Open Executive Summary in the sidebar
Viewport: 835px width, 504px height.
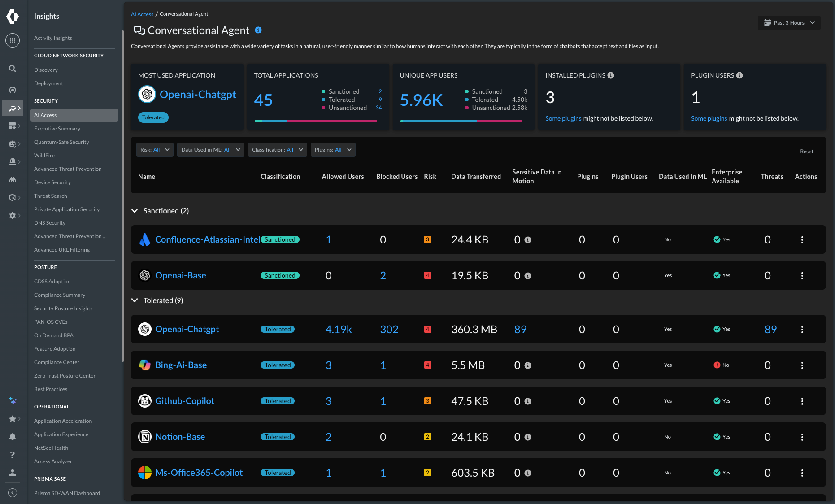point(57,129)
